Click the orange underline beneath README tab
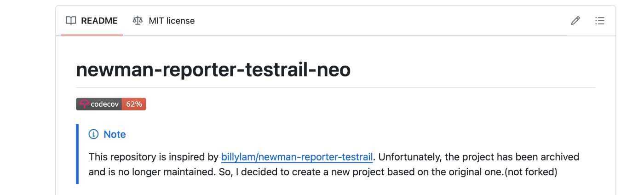644x195 pixels. coord(92,34)
